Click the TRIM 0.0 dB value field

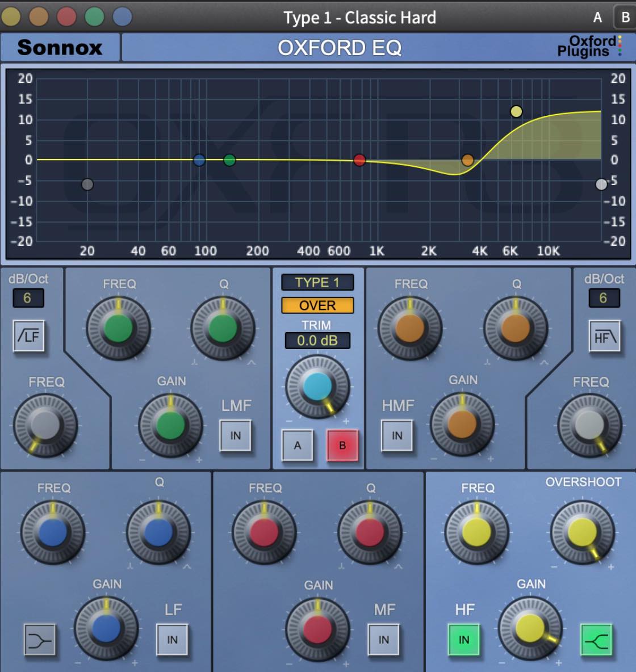[317, 341]
